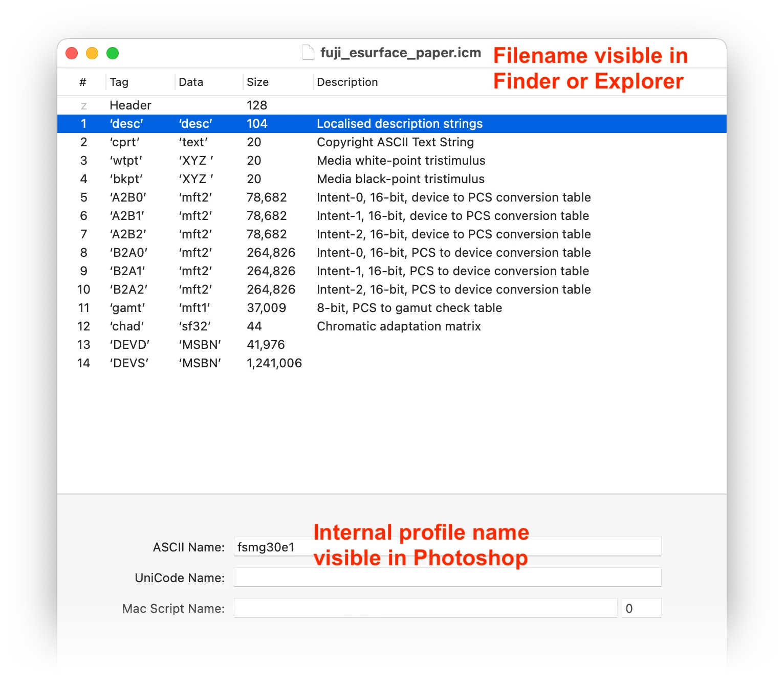Select the 'B2A2' tag row

[x=392, y=290]
